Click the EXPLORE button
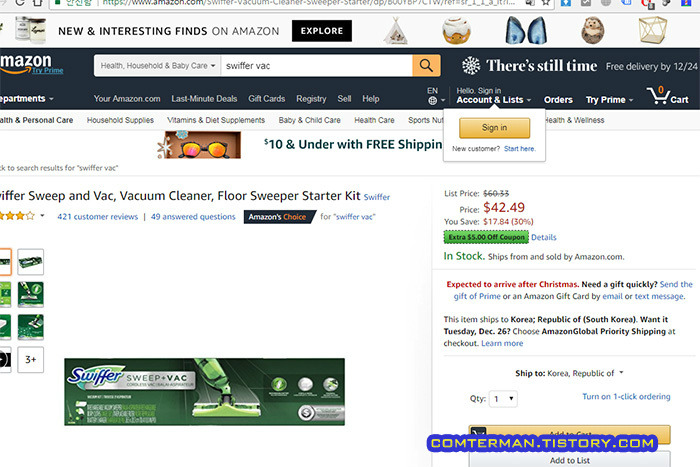Image resolution: width=700 pixels, height=467 pixels. (x=321, y=31)
